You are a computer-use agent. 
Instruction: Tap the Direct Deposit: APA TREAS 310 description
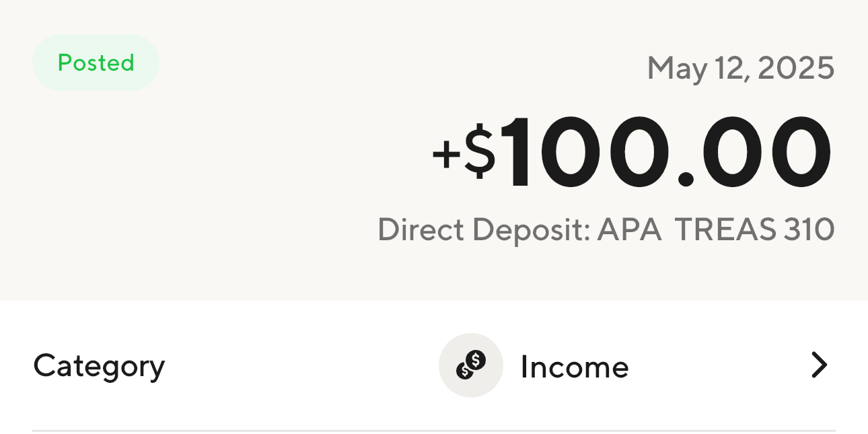pyautogui.click(x=606, y=229)
